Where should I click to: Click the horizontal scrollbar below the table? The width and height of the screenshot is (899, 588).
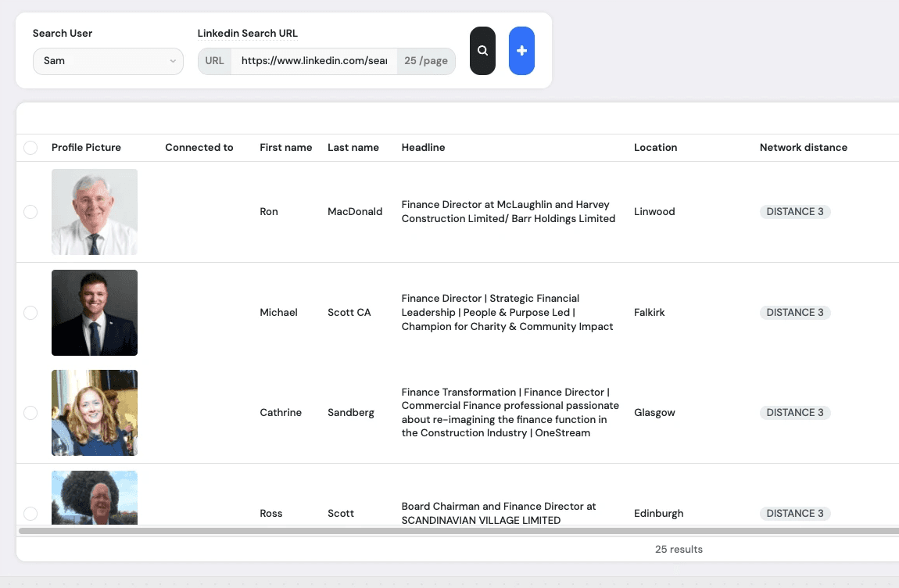pyautogui.click(x=459, y=531)
